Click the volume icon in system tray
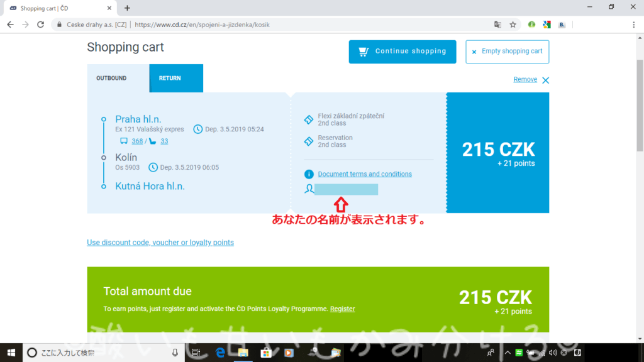644x362 pixels. 553,353
